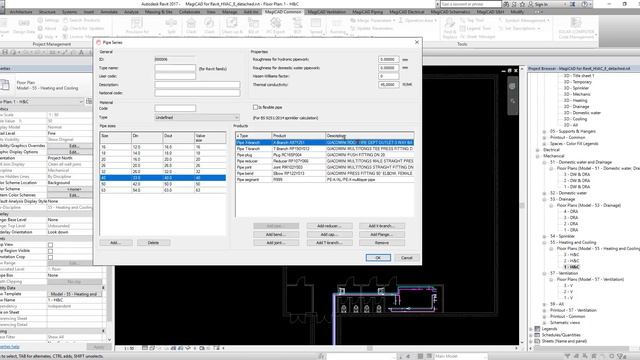The image size is (640, 360).
Task: Click the material Code input field
Action: tap(175, 108)
